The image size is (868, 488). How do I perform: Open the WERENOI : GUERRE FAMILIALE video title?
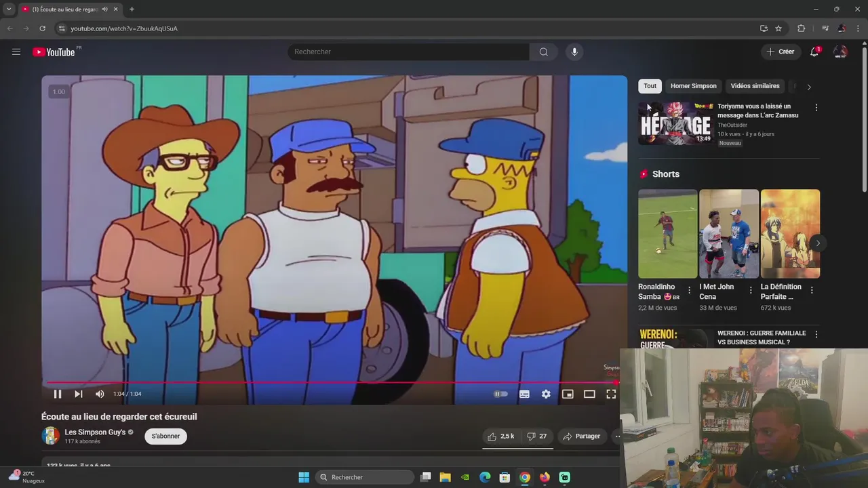click(762, 338)
